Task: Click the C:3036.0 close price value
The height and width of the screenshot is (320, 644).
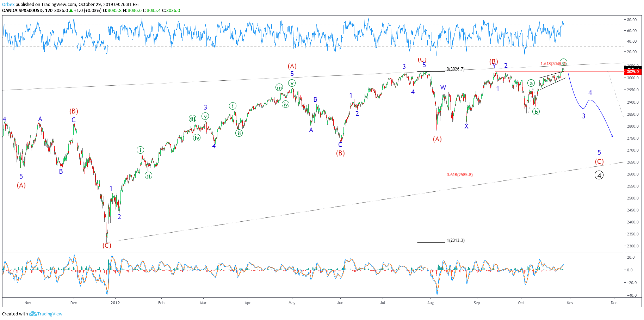Action: point(171,11)
